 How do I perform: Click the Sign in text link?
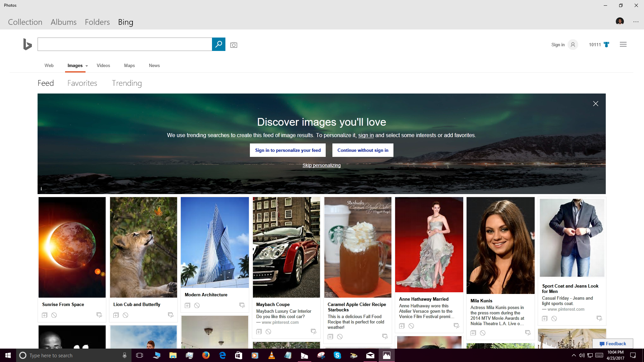point(558,45)
